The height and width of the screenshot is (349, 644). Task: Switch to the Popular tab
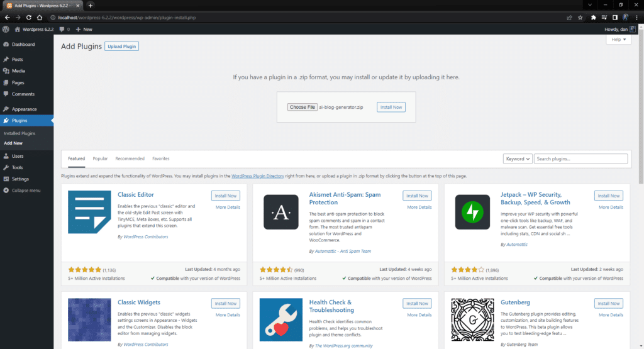coord(100,158)
